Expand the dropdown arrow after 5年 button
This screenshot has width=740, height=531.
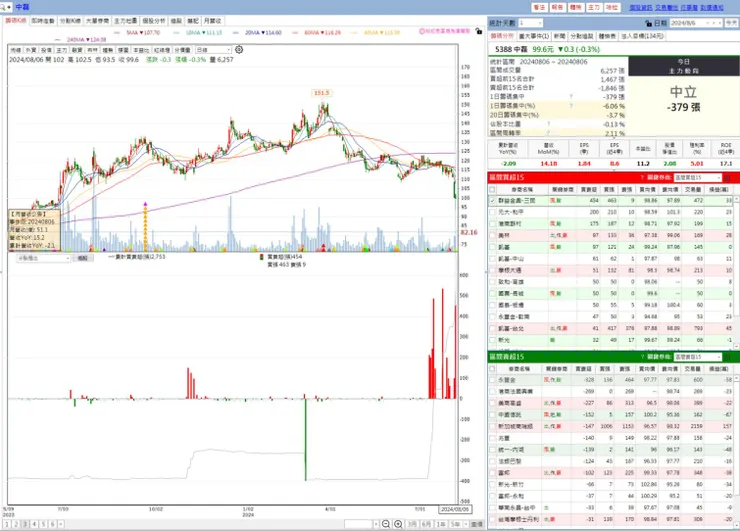click(x=466, y=524)
